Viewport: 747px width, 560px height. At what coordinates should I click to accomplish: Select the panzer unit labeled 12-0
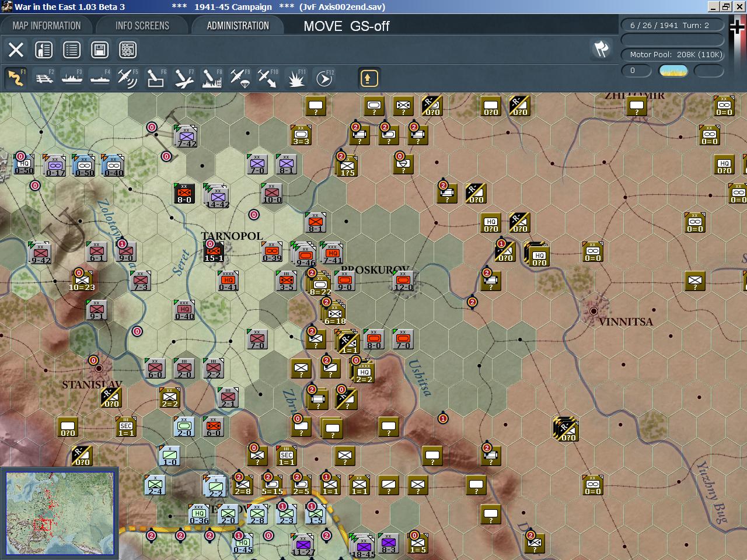coord(403,281)
